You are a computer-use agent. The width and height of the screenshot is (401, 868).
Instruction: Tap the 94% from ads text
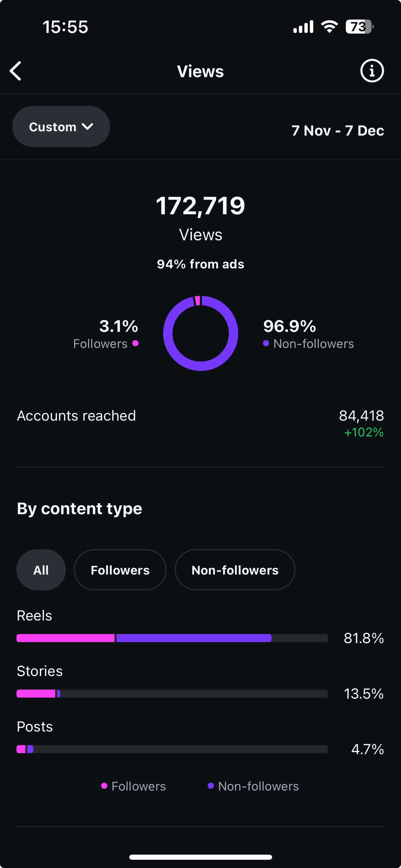200,264
